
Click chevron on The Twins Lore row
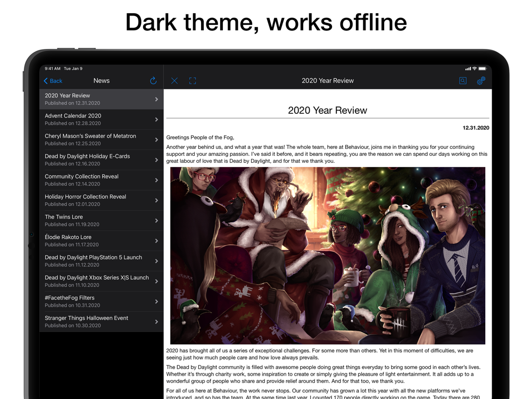[156, 221]
